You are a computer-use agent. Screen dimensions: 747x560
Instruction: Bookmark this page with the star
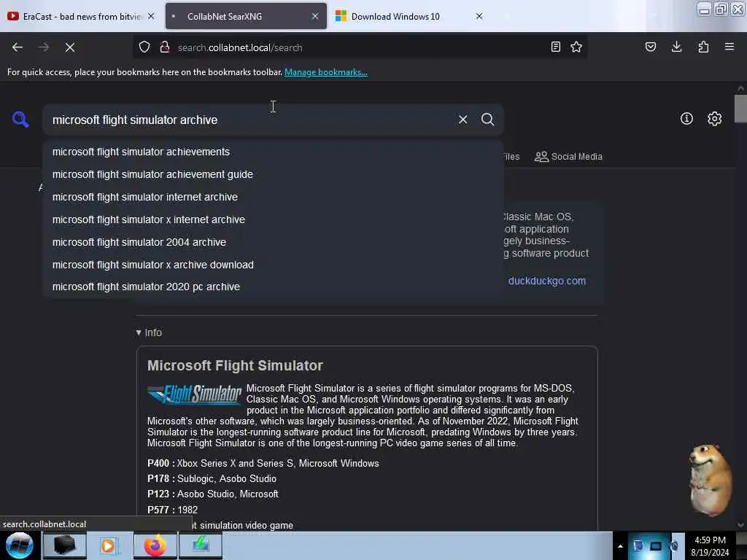(576, 47)
